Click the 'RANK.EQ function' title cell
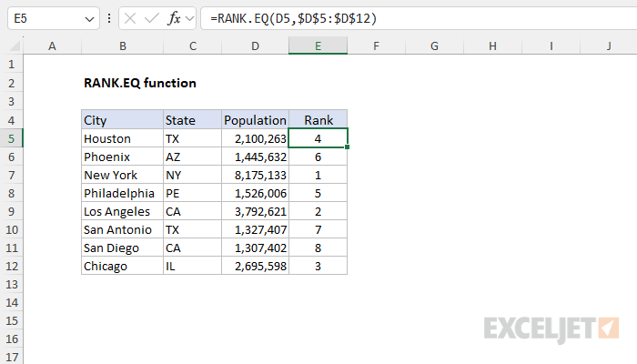This screenshot has width=637, height=364. coord(140,83)
